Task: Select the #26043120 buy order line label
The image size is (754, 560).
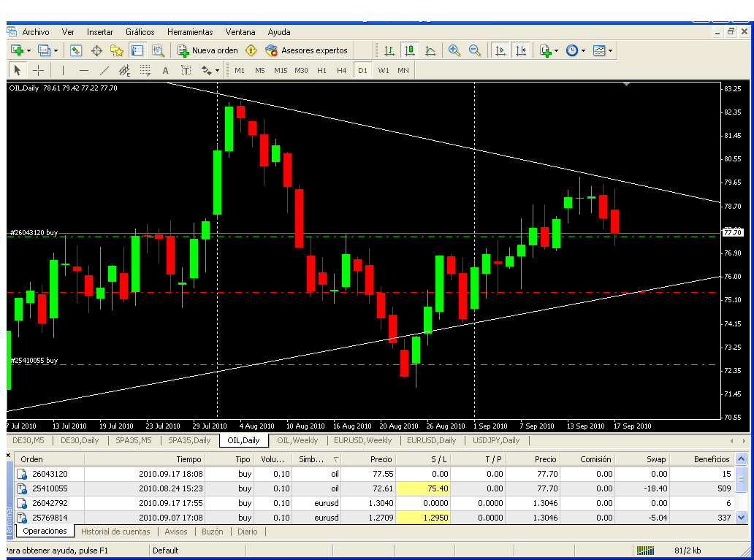Action: click(x=34, y=233)
